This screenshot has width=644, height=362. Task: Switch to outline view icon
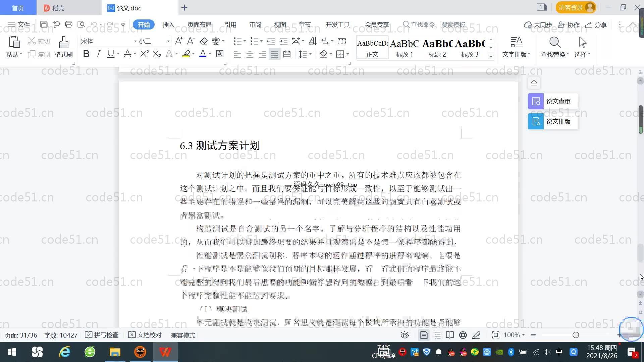pos(437,335)
